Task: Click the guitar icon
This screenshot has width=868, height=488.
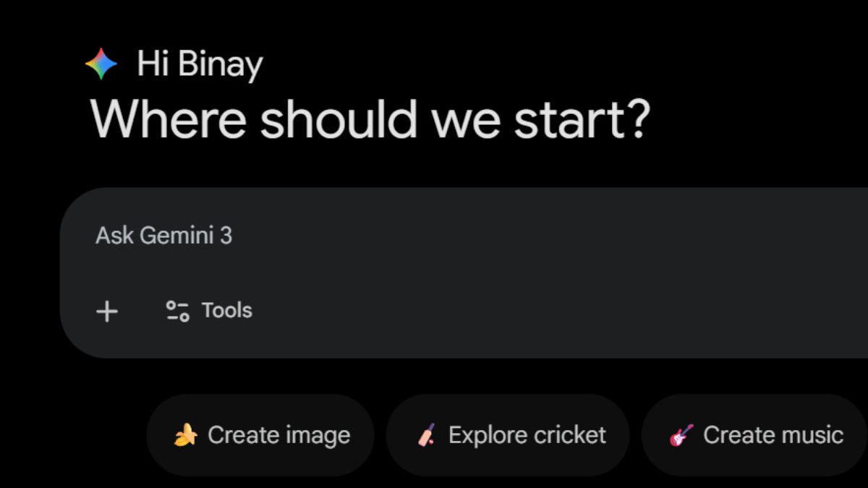Action: click(x=681, y=435)
